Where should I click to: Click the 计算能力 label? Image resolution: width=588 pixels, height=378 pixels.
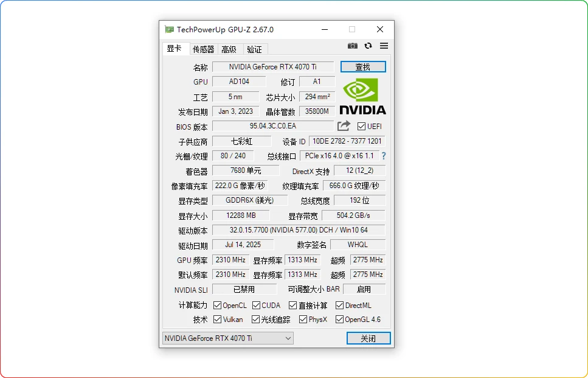(x=193, y=305)
